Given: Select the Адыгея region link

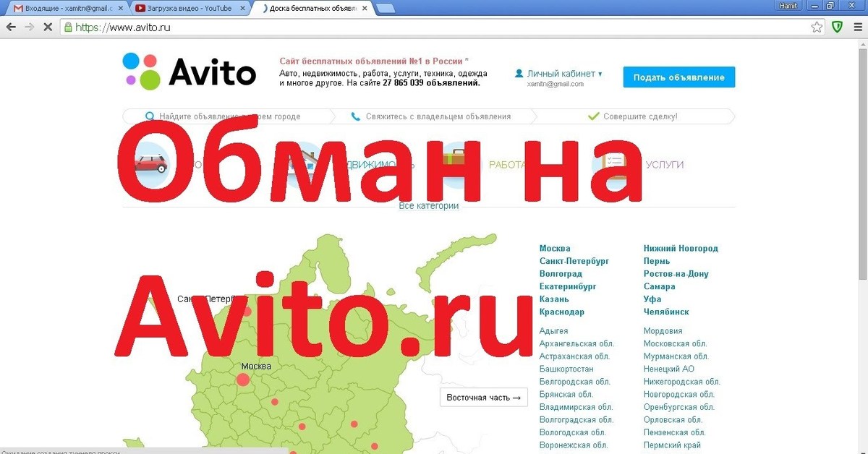Looking at the screenshot, I should (554, 331).
